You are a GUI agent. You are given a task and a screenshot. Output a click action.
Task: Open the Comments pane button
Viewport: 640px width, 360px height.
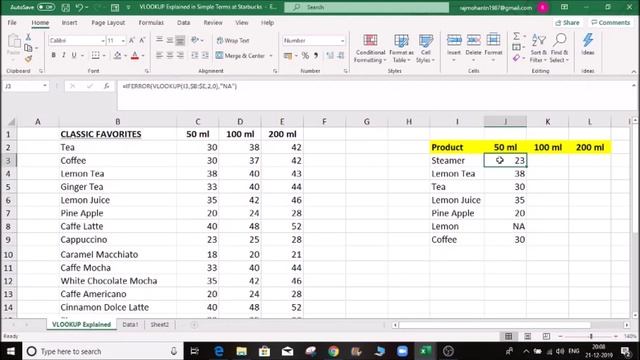[x=611, y=22]
